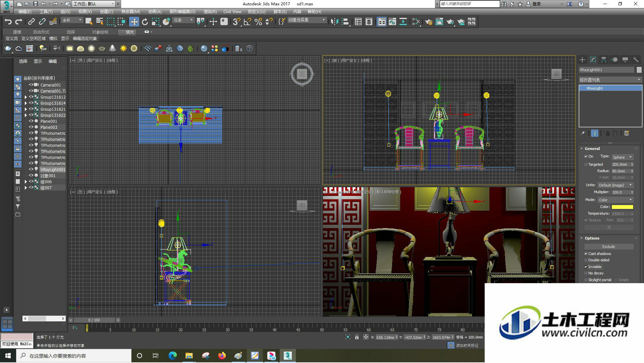This screenshot has height=363, width=644.
Task: Toggle the Invisible checkbox
Action: point(586,267)
